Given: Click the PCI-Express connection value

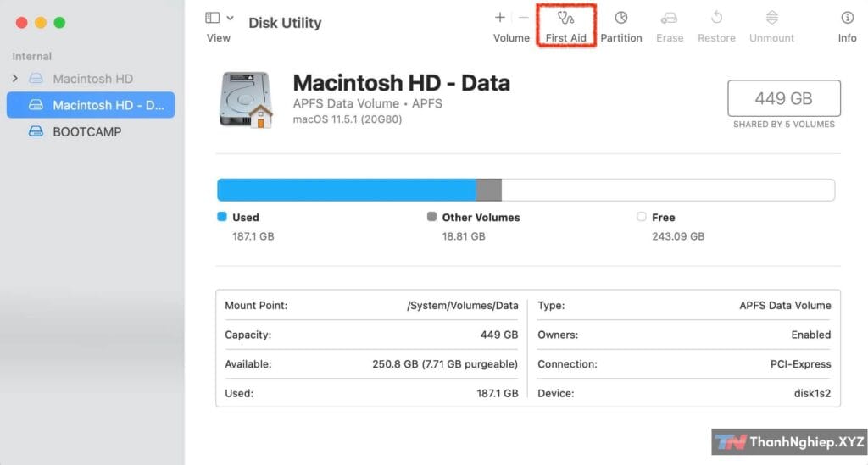Looking at the screenshot, I should point(800,364).
